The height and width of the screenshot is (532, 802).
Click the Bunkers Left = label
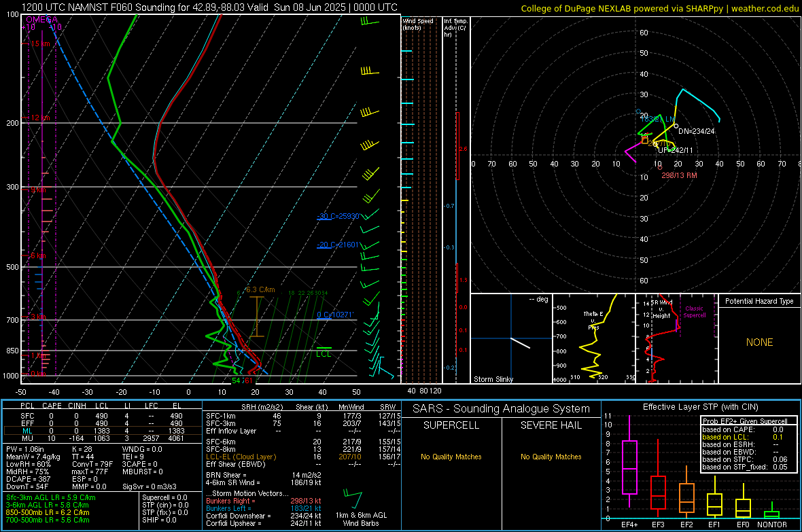pyautogui.click(x=228, y=508)
